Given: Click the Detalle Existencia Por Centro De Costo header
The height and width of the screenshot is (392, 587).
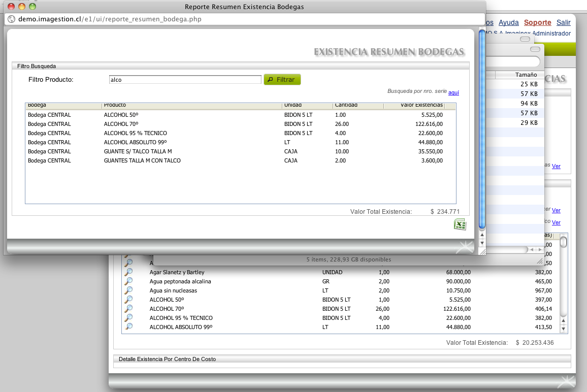Looking at the screenshot, I should pos(342,359).
